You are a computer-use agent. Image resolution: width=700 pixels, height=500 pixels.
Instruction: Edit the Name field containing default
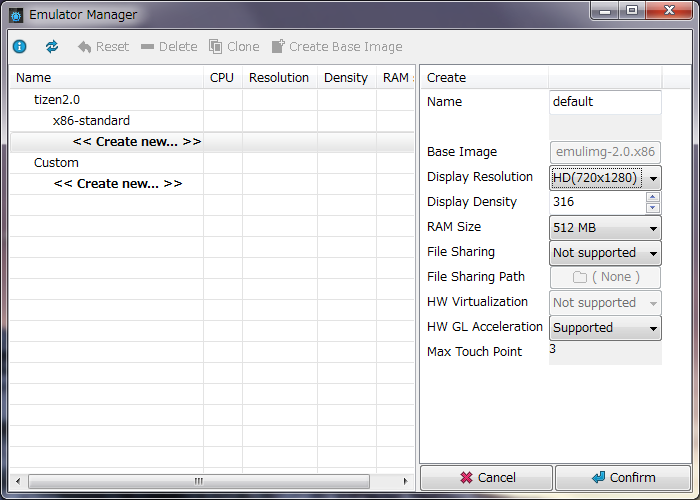pyautogui.click(x=605, y=102)
